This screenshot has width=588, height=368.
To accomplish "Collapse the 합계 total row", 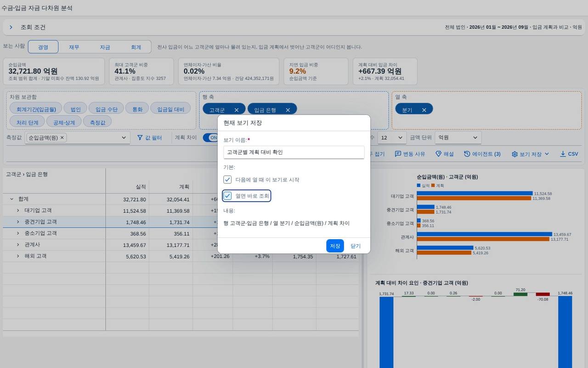I will tap(11, 199).
